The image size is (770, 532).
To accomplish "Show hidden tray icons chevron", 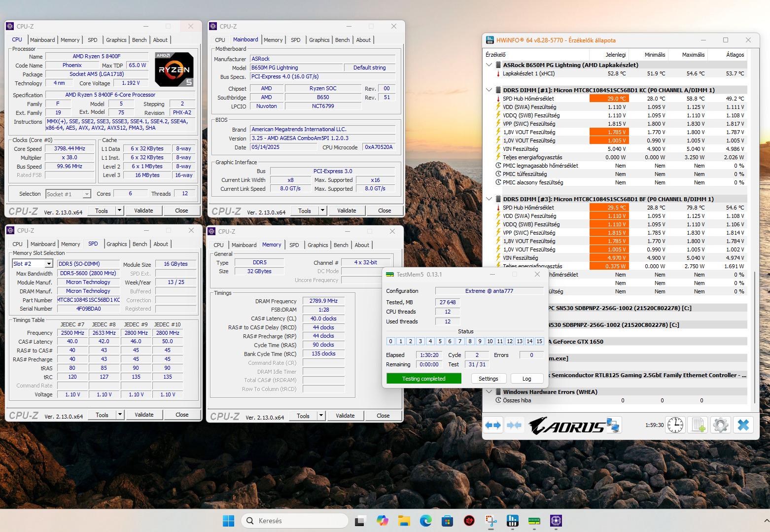I will pos(767,521).
